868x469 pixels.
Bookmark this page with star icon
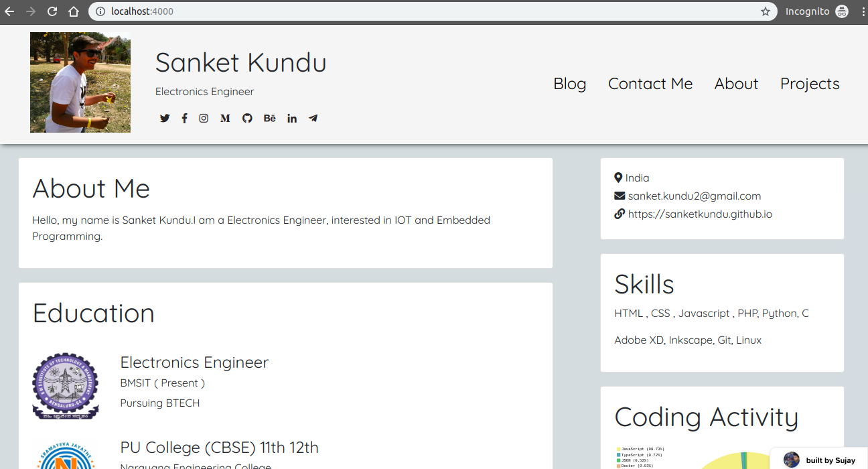coord(765,11)
